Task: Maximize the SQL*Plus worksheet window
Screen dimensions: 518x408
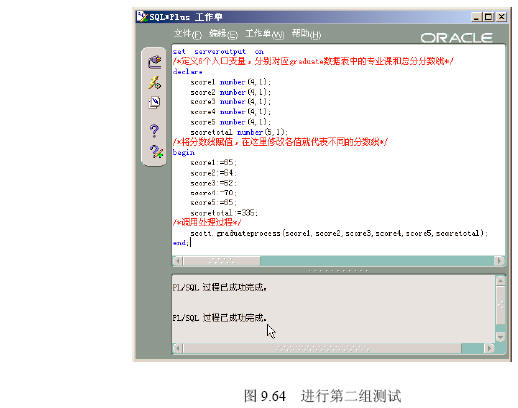Action: [x=488, y=17]
